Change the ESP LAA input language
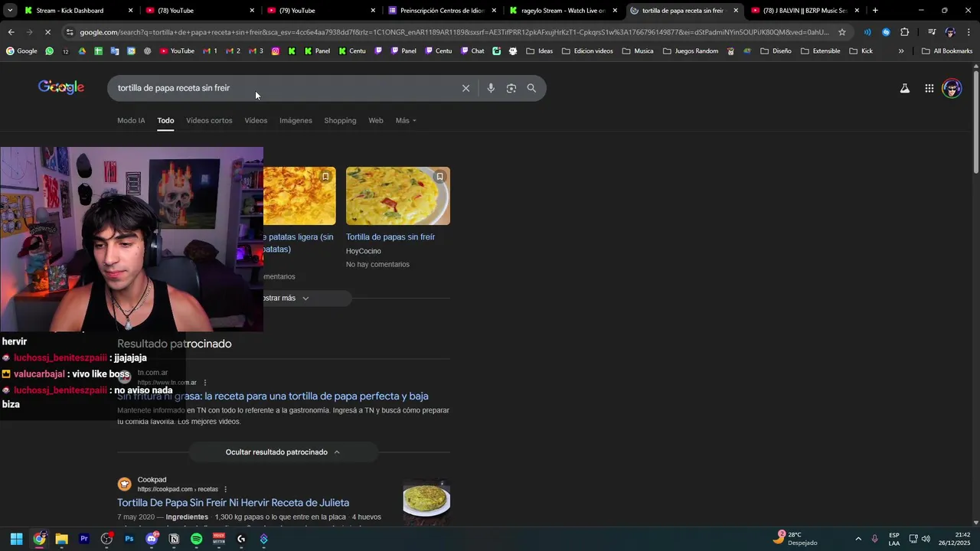 pyautogui.click(x=894, y=539)
